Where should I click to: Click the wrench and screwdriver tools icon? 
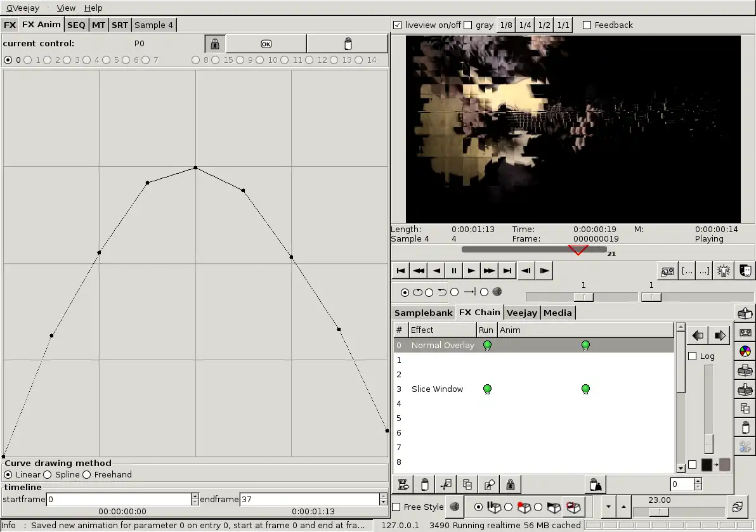(x=745, y=446)
